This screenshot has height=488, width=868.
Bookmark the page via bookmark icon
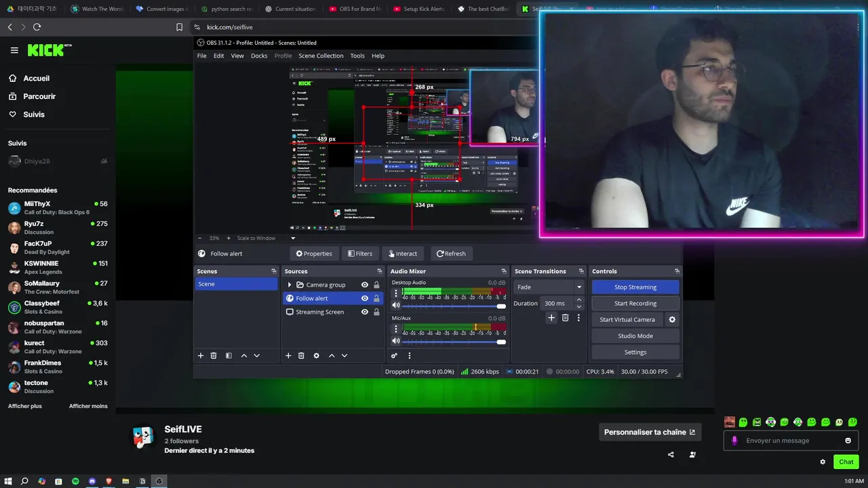point(179,27)
